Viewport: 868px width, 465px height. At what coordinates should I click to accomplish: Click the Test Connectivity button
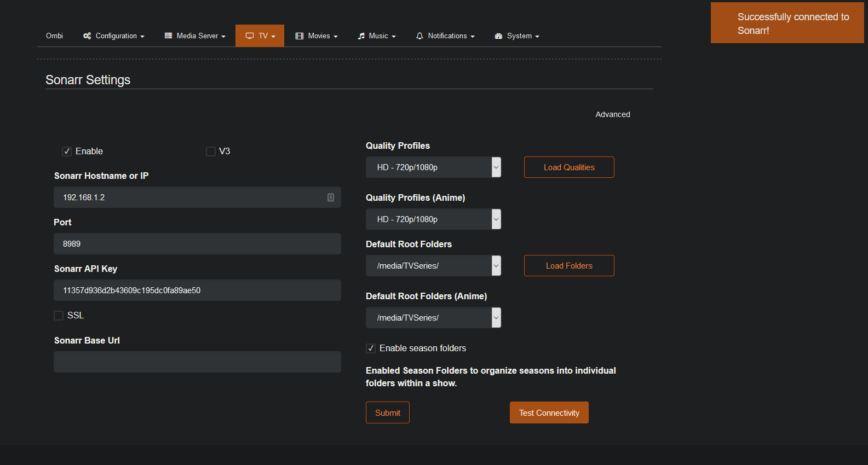549,412
